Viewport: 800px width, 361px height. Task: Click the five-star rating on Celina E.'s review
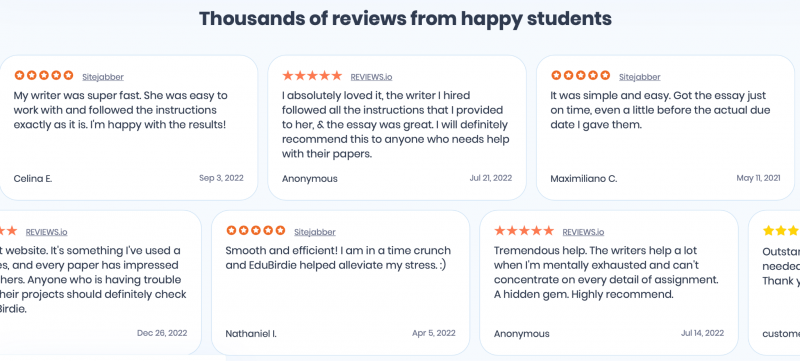pos(44,75)
